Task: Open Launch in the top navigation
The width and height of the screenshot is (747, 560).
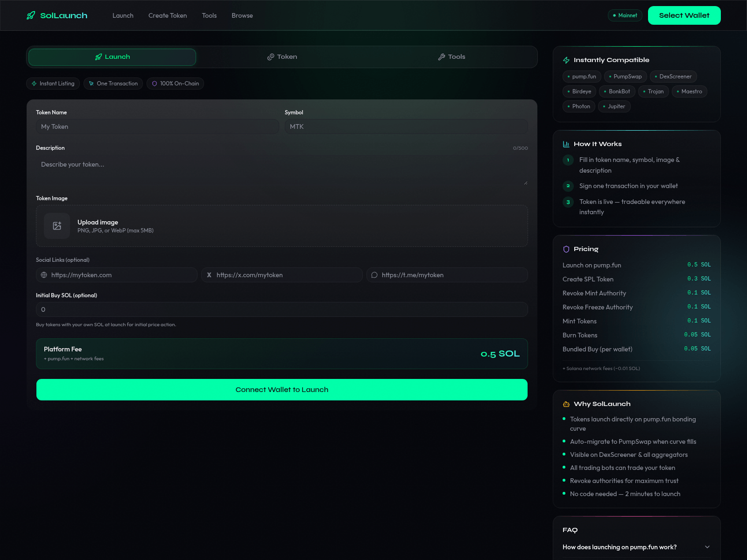Action: 123,15
